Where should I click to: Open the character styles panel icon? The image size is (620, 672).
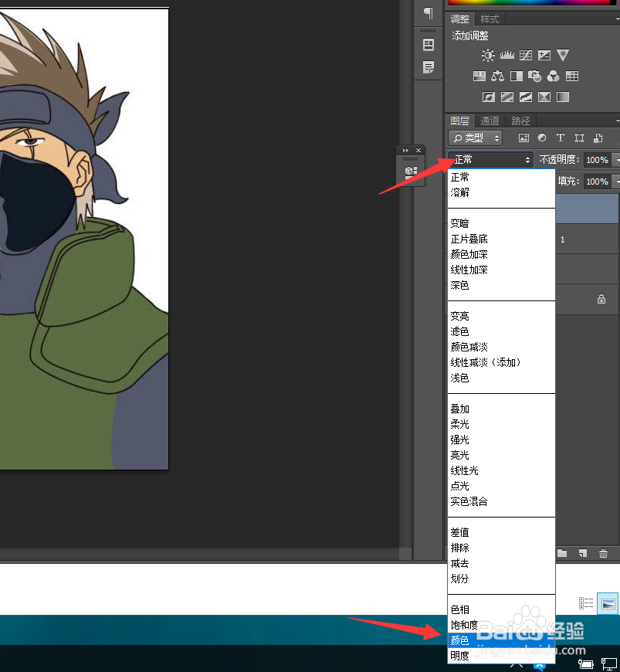click(428, 45)
